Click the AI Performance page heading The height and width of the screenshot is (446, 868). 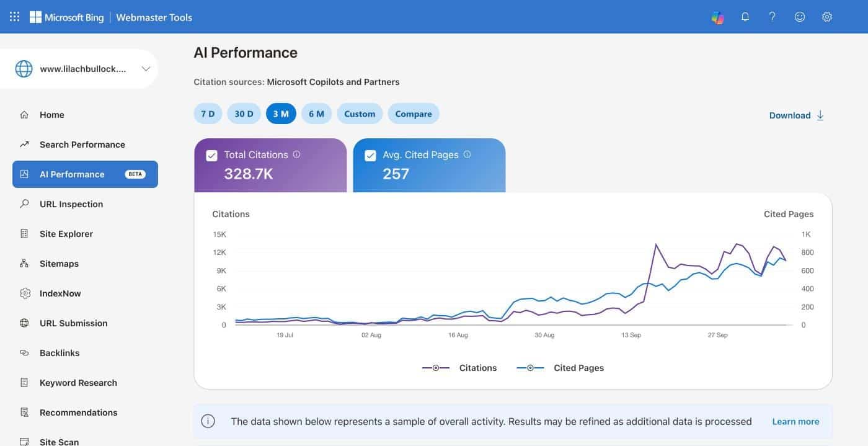pos(246,53)
